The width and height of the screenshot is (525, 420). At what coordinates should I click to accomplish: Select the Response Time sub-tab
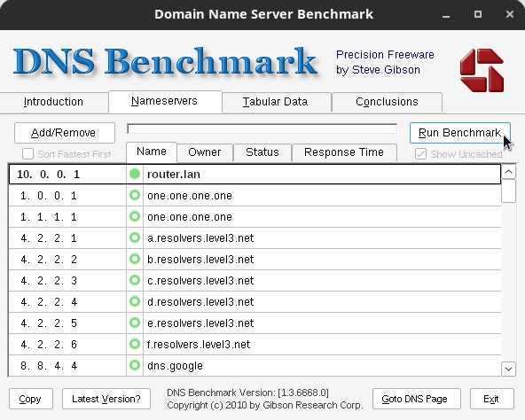(344, 152)
